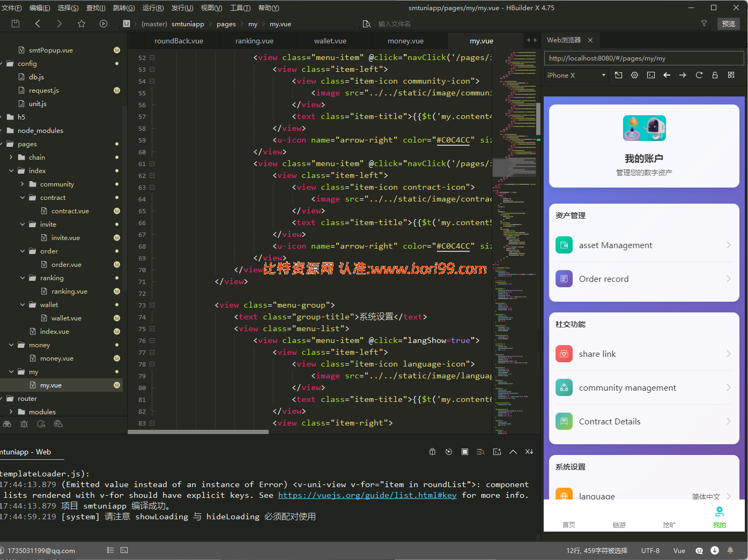Open community management in the preview
This screenshot has height=560, width=748.
[x=644, y=388]
